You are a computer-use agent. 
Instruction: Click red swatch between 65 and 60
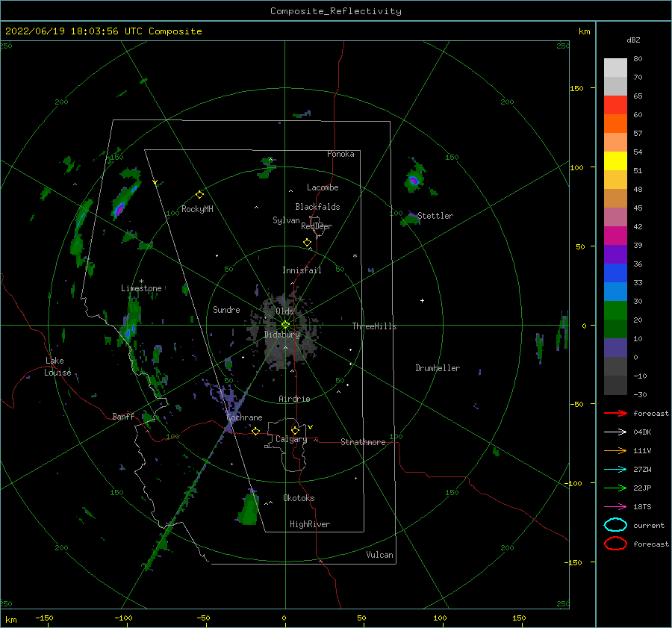tap(615, 105)
